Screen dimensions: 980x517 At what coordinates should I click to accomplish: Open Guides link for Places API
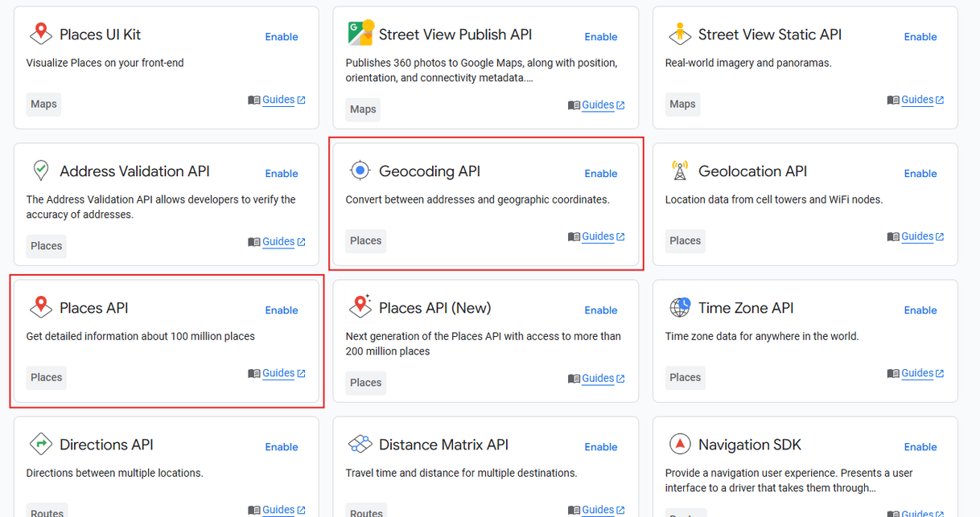(x=278, y=373)
